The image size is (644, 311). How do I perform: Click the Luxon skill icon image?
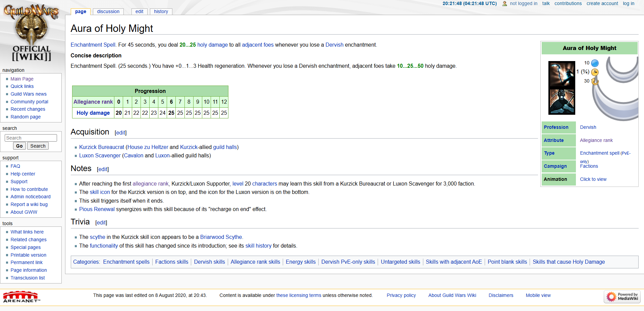[x=561, y=101]
